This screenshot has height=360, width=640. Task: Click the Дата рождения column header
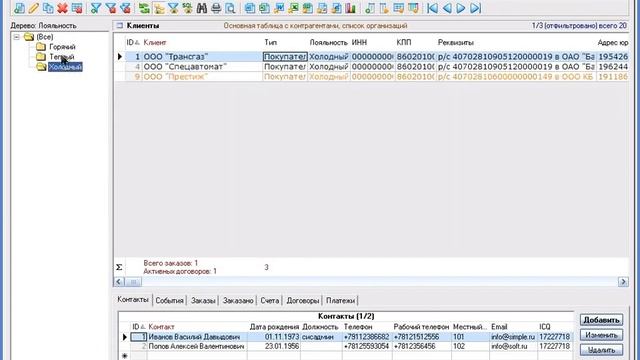(274, 327)
